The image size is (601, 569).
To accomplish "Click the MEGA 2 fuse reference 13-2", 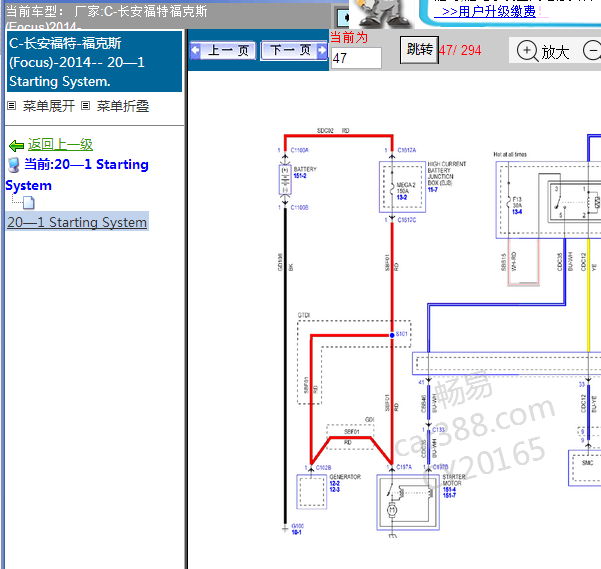I will pyautogui.click(x=402, y=197).
